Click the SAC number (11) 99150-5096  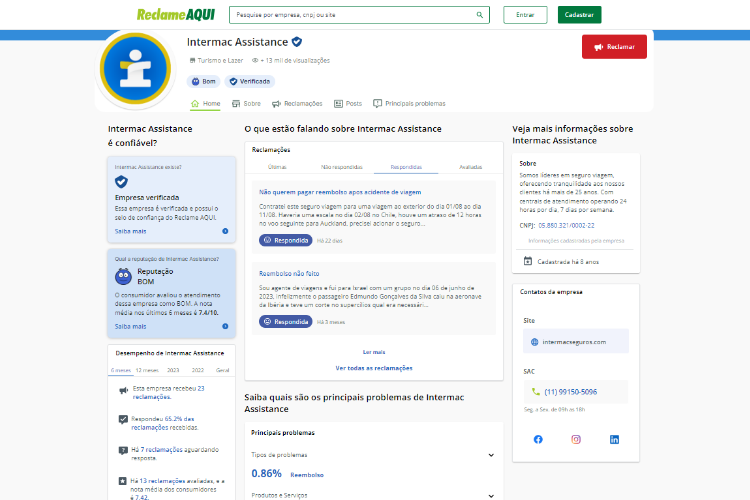[x=571, y=392]
